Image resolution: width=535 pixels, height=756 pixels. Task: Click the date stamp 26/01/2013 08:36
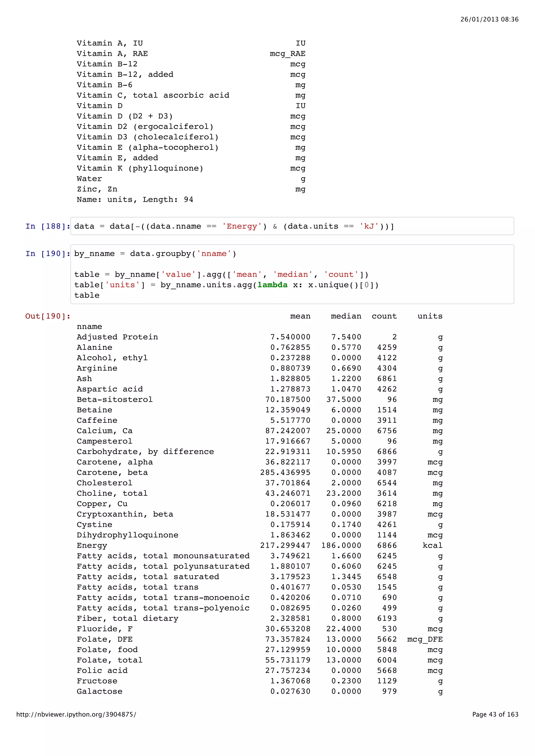[489, 19]
